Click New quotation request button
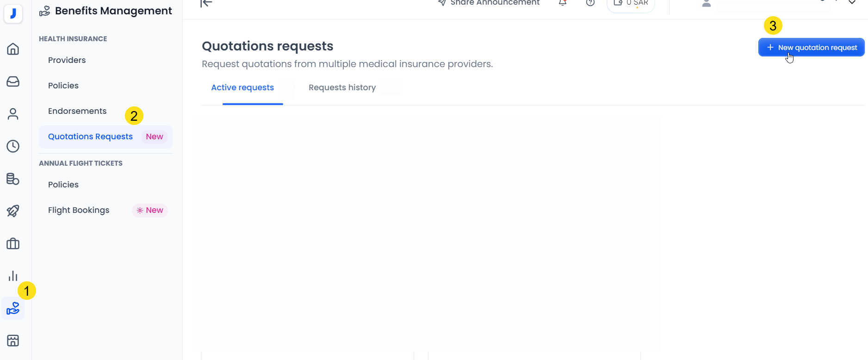The width and height of the screenshot is (868, 360). pyautogui.click(x=811, y=47)
